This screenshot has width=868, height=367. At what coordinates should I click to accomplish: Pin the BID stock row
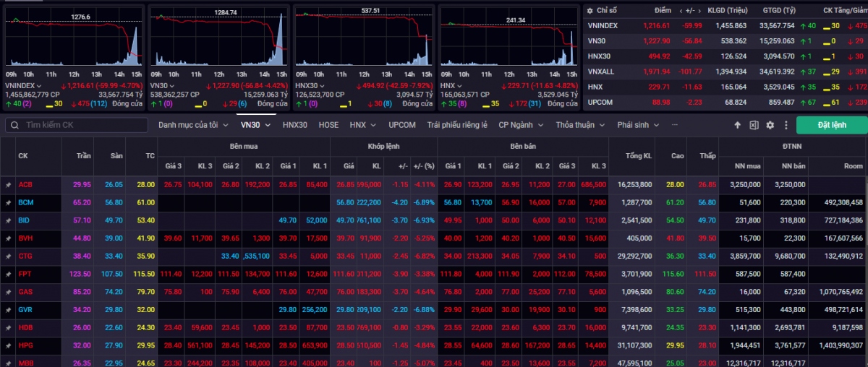pos(8,220)
